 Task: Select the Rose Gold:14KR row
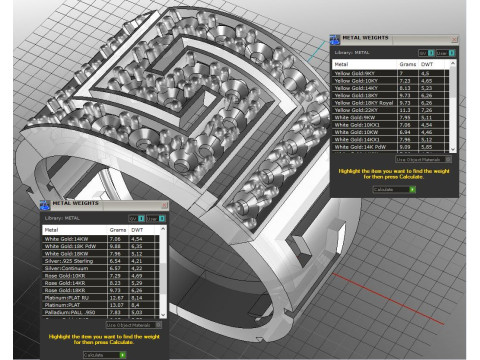pyautogui.click(x=101, y=283)
